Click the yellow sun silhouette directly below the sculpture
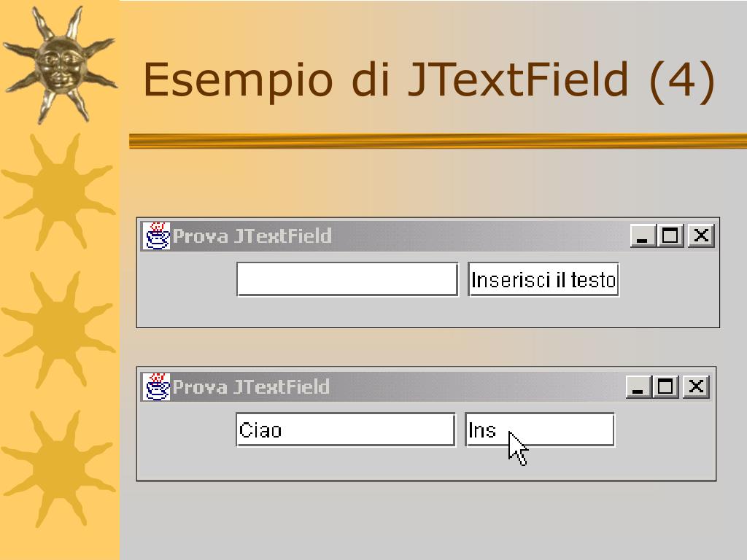The image size is (747, 560). 58,192
